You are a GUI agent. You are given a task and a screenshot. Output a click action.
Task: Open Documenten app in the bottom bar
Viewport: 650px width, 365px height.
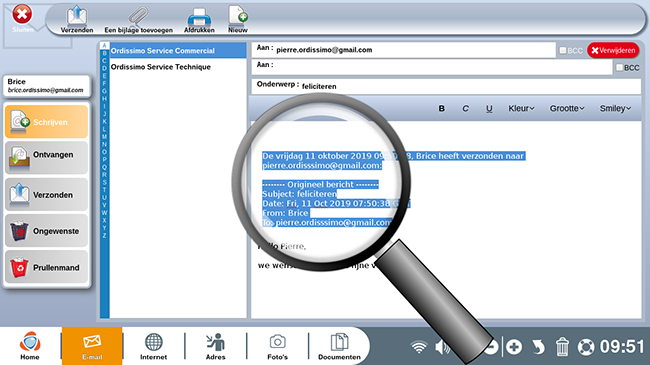coord(339,346)
